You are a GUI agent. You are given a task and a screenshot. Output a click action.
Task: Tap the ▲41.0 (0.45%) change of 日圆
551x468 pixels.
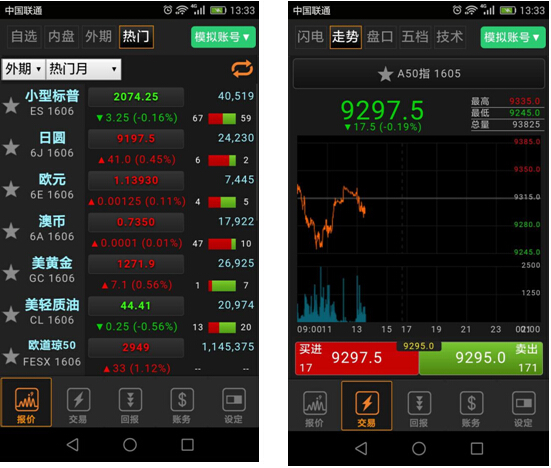pos(137,160)
